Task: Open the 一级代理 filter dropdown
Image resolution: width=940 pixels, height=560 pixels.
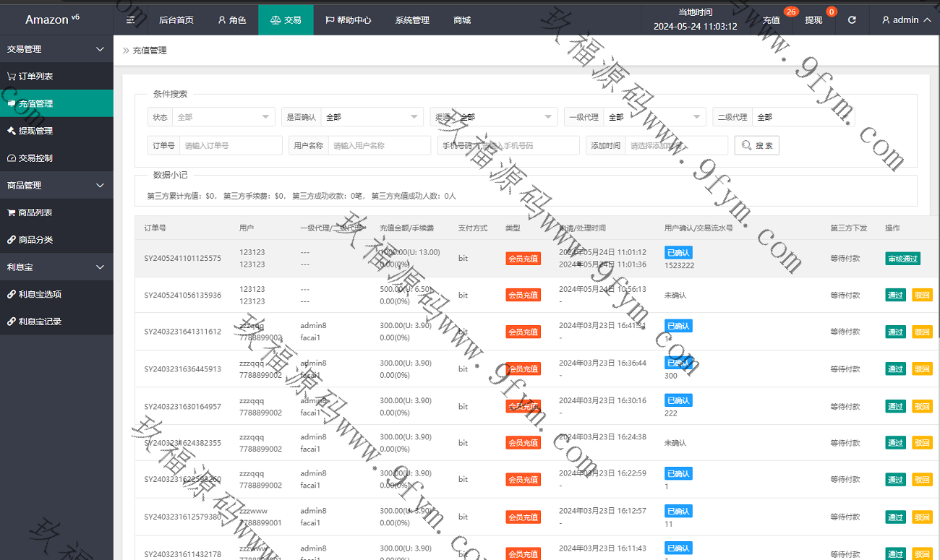Action: [654, 117]
